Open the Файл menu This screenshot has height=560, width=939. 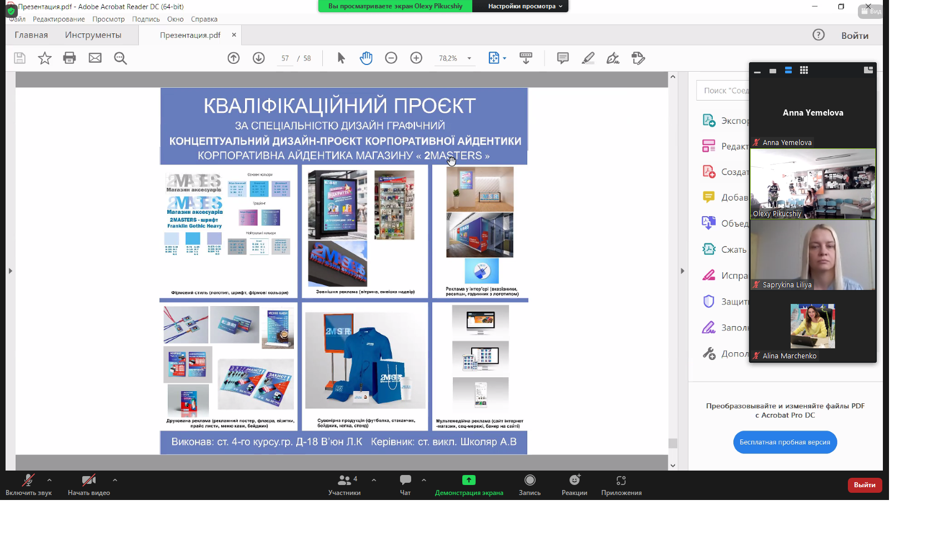17,19
